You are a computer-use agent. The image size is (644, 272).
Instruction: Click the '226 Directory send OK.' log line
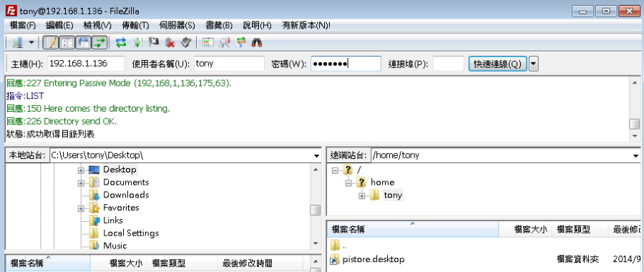pyautogui.click(x=62, y=122)
